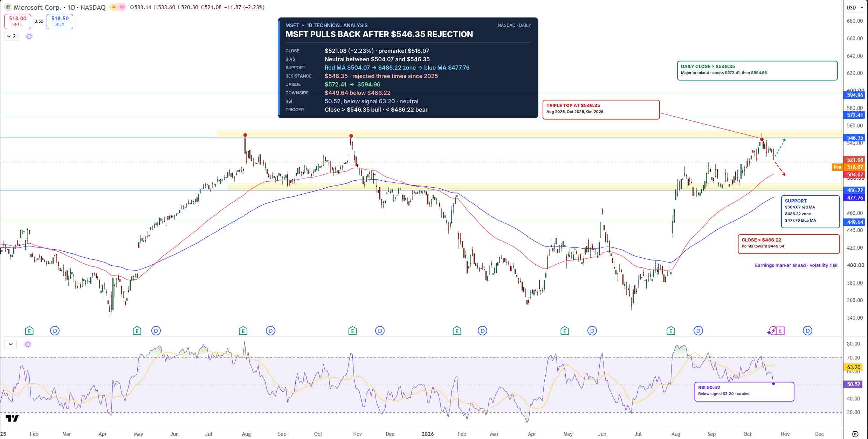
Task: Click the dividend D marker before December 2025
Action: coord(380,330)
